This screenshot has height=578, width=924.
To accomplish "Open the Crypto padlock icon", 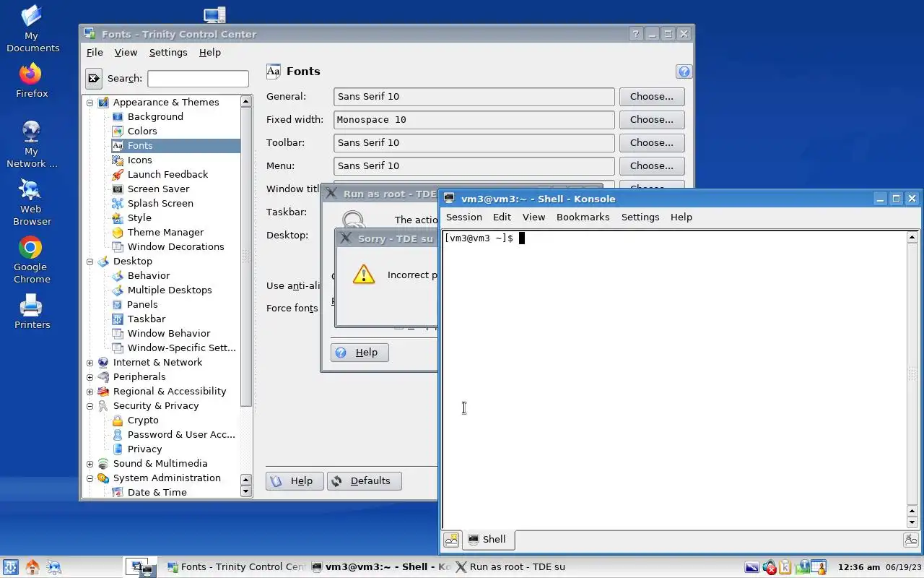I will (118, 420).
